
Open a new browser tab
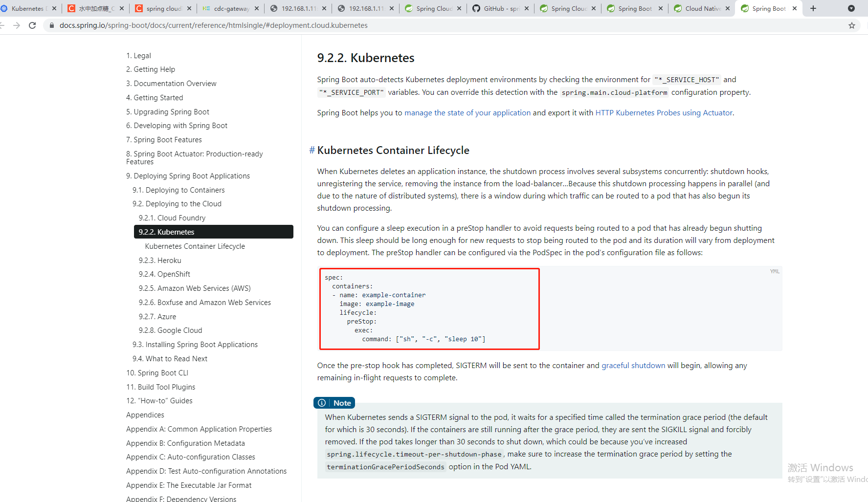tap(813, 8)
